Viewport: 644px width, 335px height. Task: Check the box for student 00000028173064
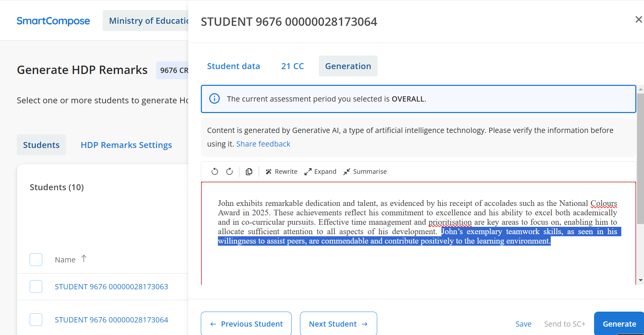point(36,320)
